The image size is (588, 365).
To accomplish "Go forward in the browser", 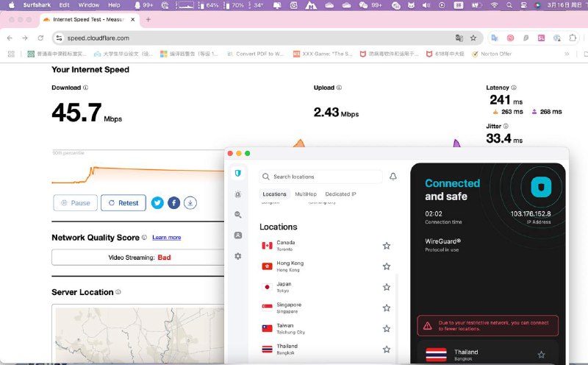I will (x=25, y=38).
